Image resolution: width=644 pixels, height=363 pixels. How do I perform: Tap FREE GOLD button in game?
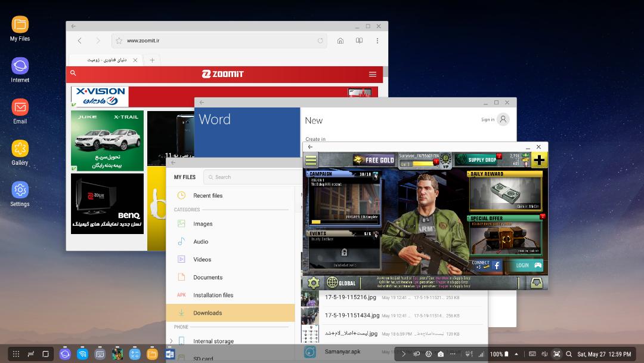[374, 160]
